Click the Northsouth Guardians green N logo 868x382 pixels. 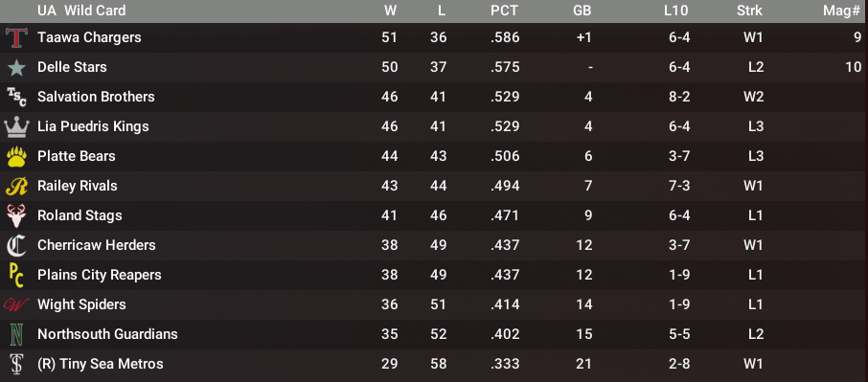(16, 334)
